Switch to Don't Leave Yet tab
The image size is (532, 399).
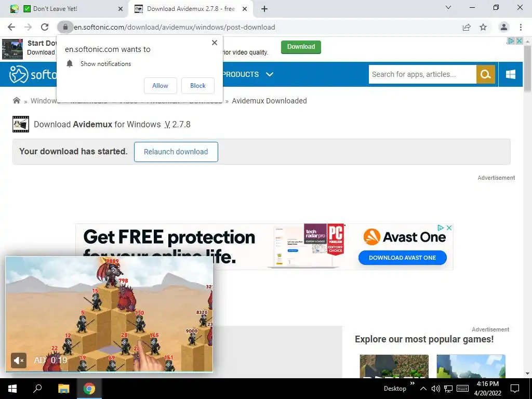point(64,9)
